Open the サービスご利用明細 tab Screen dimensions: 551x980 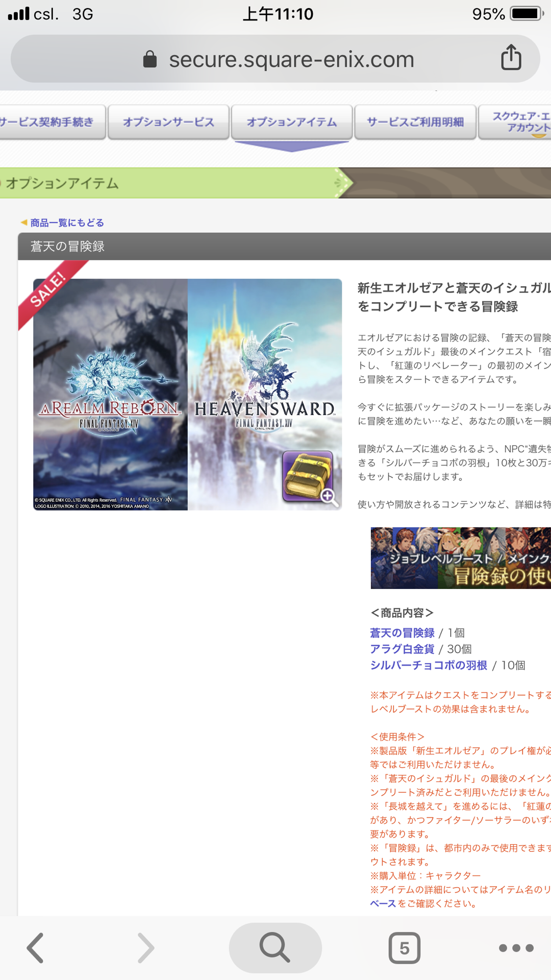coord(415,122)
